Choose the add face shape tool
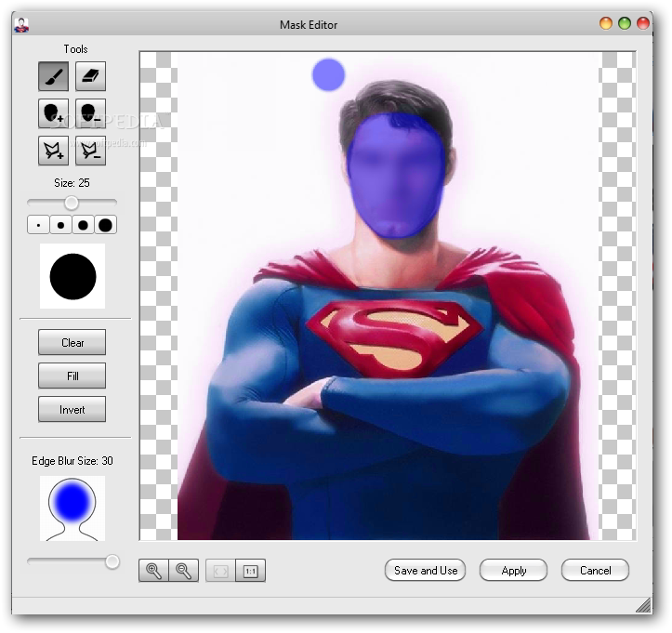The height and width of the screenshot is (633, 672). tap(54, 113)
